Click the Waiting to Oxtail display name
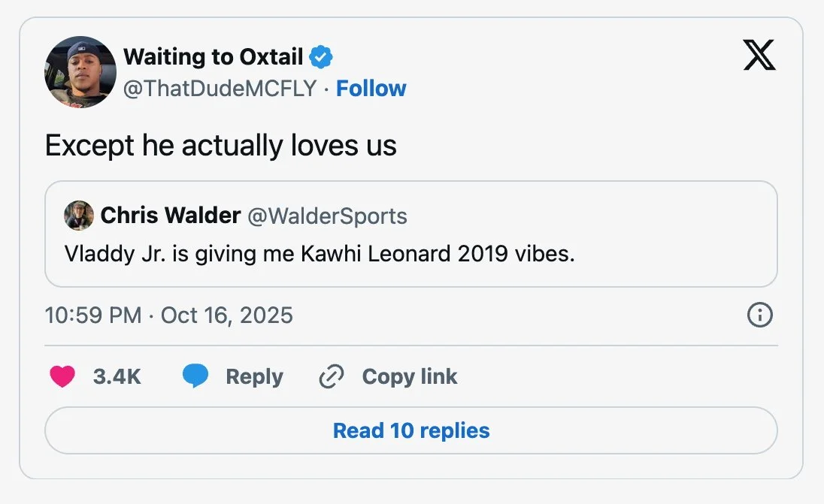The width and height of the screenshot is (824, 504). [213, 56]
